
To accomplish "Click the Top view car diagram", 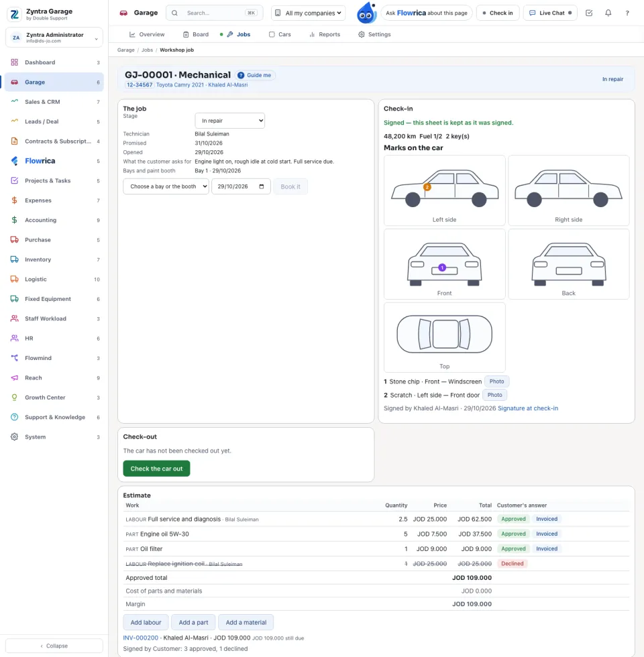I will click(444, 337).
